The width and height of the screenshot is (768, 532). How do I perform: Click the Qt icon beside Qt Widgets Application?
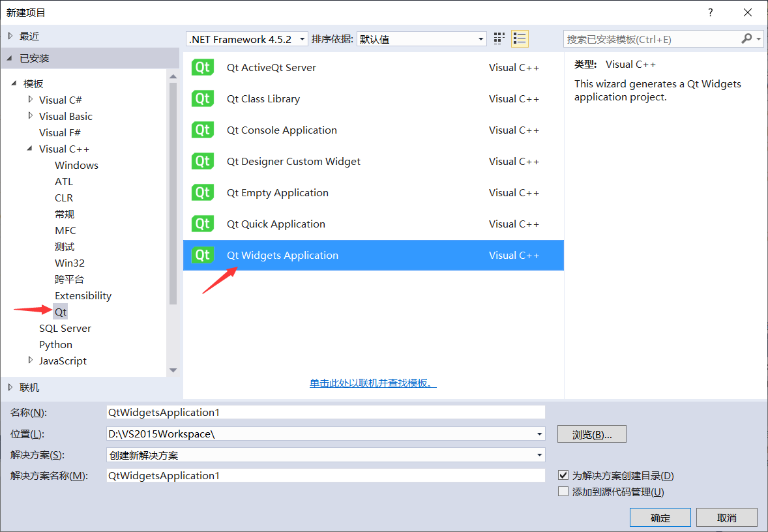click(x=203, y=255)
